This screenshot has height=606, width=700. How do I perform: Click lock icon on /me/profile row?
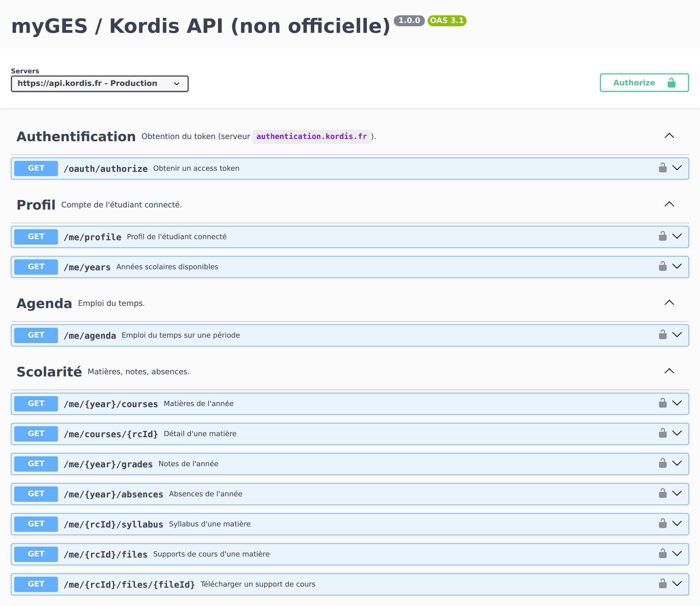click(663, 236)
